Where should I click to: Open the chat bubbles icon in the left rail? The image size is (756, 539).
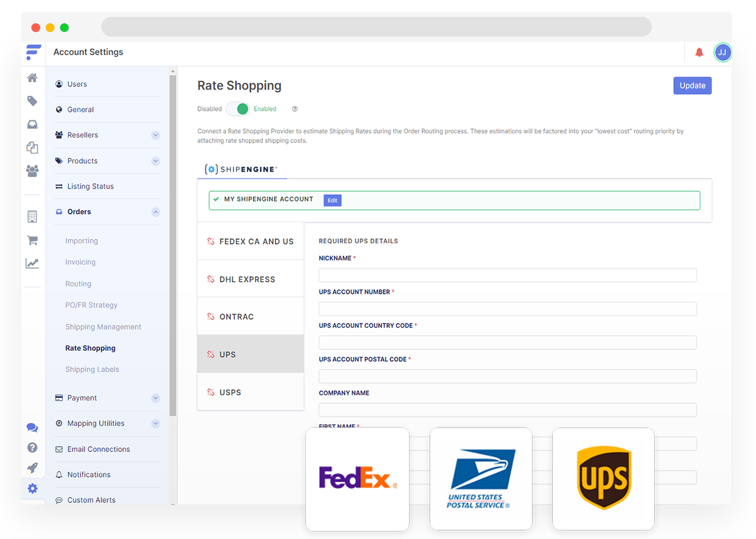33,428
